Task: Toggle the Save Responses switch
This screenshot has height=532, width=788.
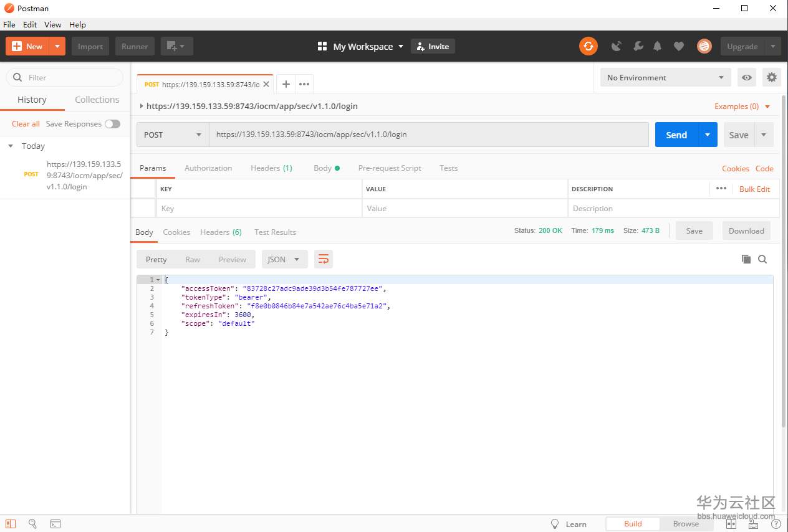Action: (112, 124)
